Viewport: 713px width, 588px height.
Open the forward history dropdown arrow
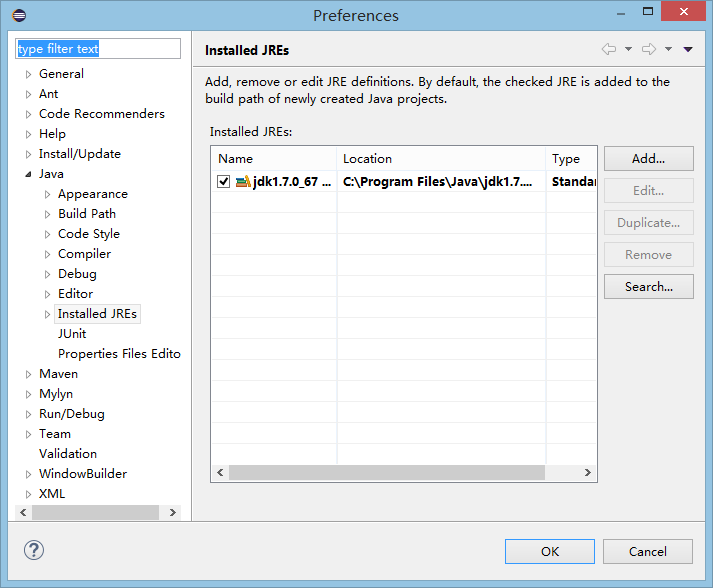pyautogui.click(x=668, y=49)
